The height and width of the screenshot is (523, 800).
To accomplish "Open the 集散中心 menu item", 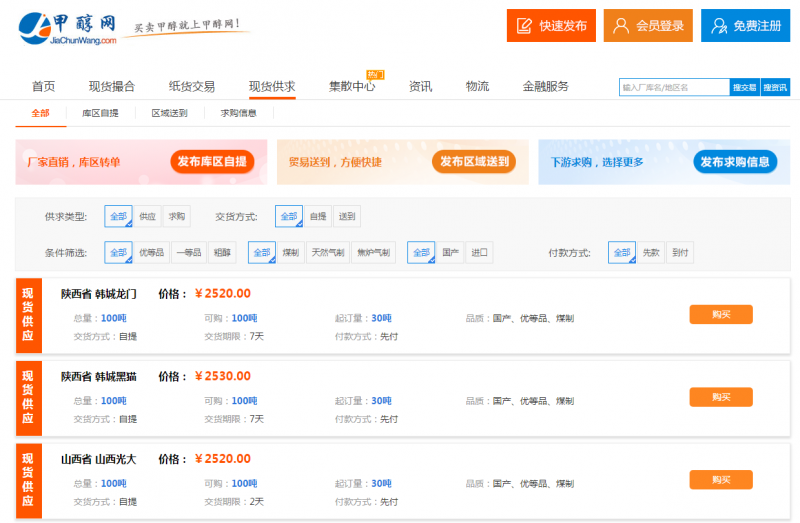I will 352,86.
